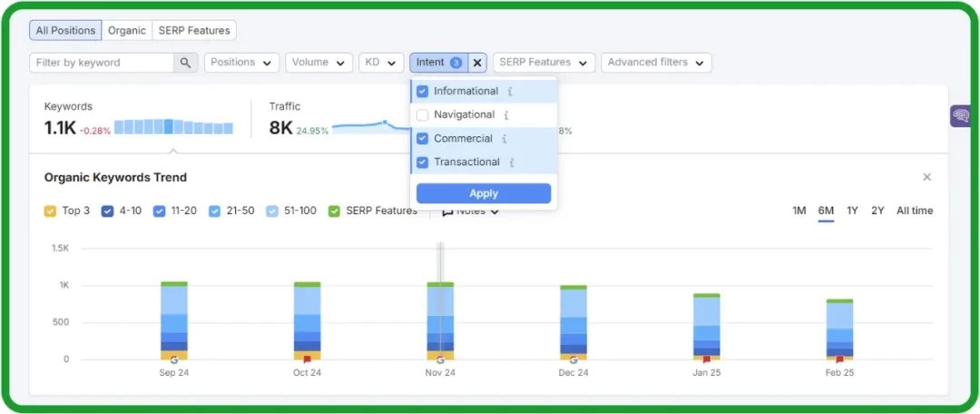Click the info icon next to Navigational
This screenshot has width=980, height=414.
(x=506, y=115)
